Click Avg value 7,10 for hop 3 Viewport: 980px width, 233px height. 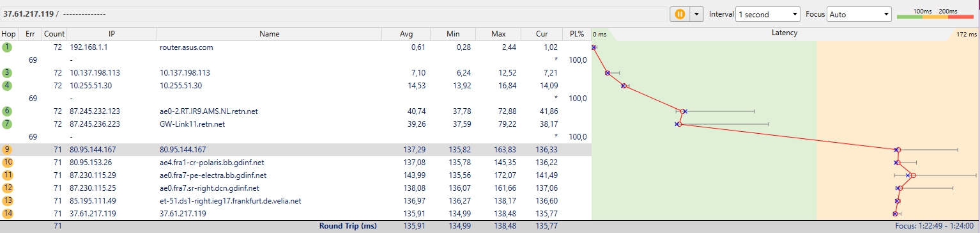click(x=418, y=73)
